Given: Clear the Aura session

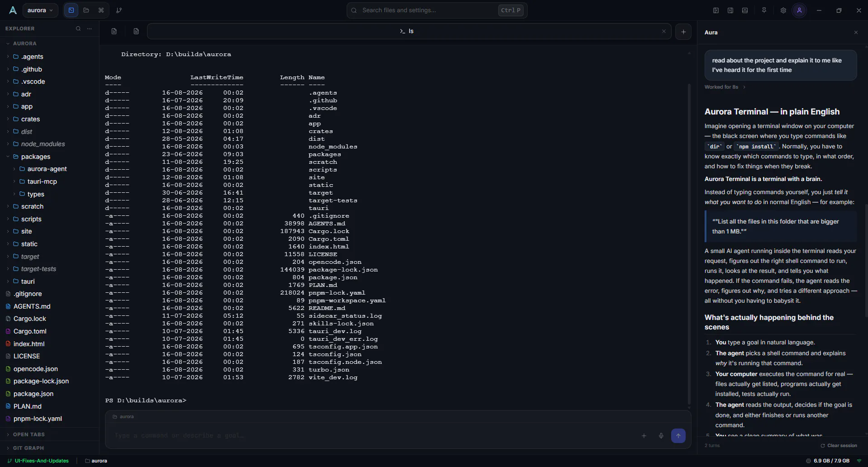Looking at the screenshot, I should (839, 446).
